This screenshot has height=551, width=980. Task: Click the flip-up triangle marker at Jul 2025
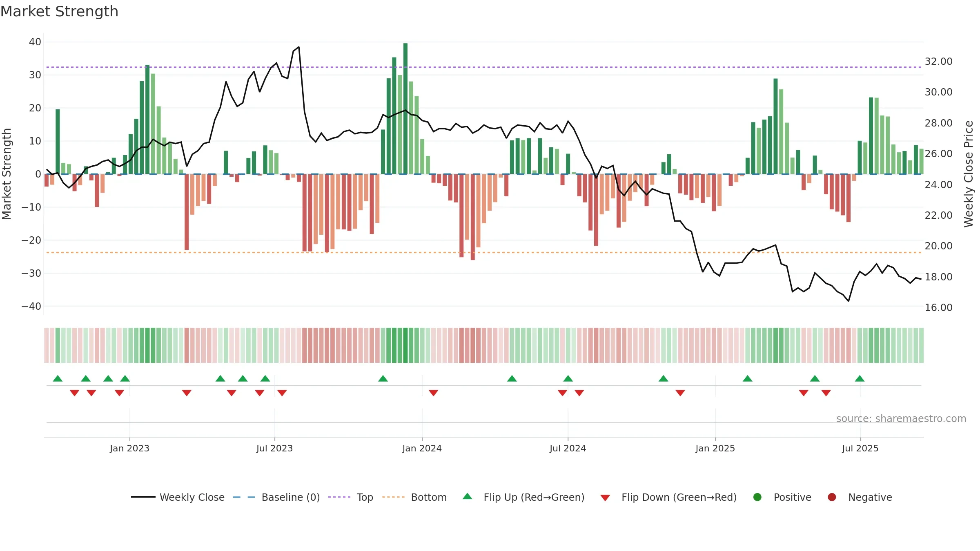[x=860, y=378]
